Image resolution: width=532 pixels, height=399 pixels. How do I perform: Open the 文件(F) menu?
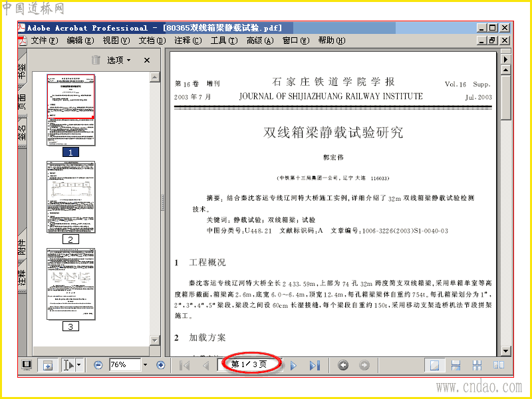pyautogui.click(x=45, y=41)
